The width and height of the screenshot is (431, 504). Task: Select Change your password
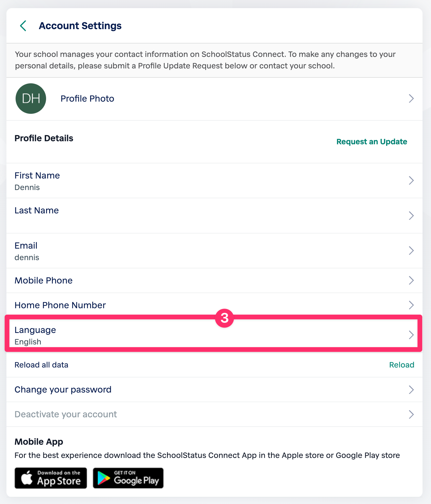(x=63, y=390)
